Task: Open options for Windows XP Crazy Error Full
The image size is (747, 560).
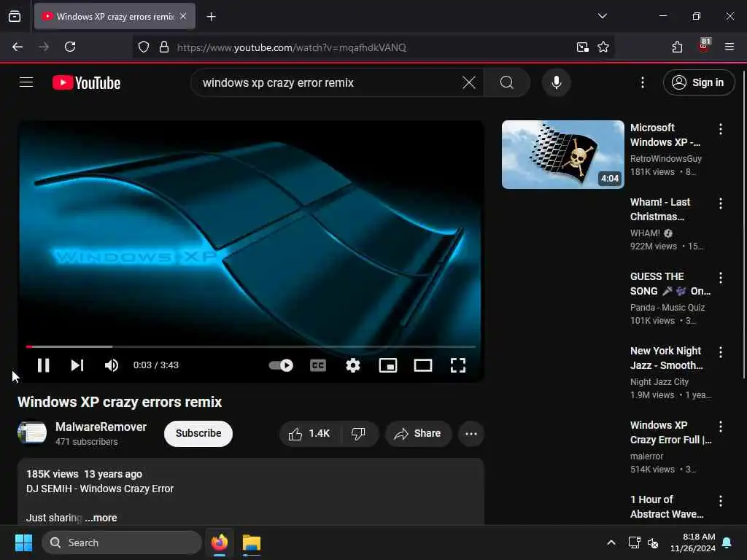Action: tap(720, 426)
